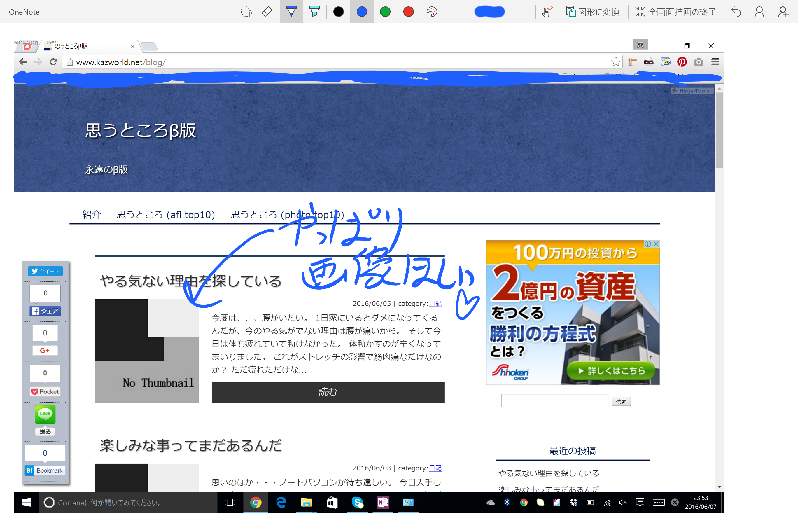
Task: Undo the last ink stroke
Action: [736, 12]
